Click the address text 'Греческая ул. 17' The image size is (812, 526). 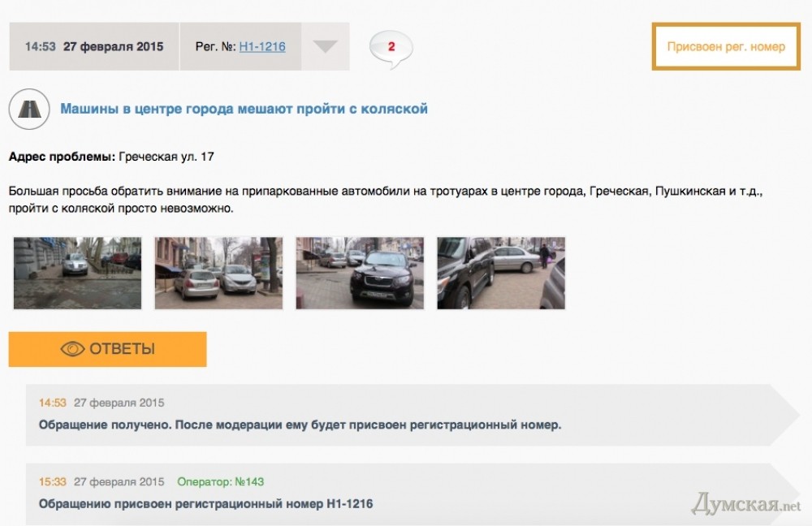point(166,157)
